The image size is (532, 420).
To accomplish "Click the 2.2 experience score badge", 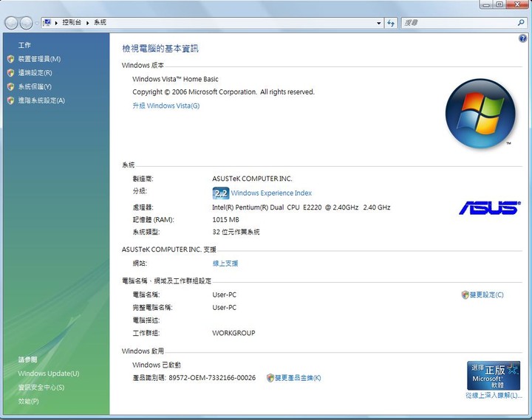I will click(220, 193).
